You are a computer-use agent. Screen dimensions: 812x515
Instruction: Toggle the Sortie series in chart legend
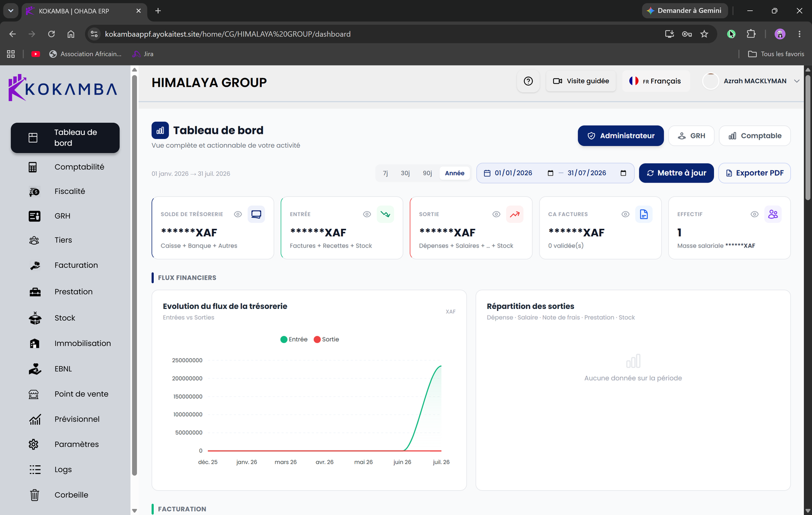click(x=326, y=339)
